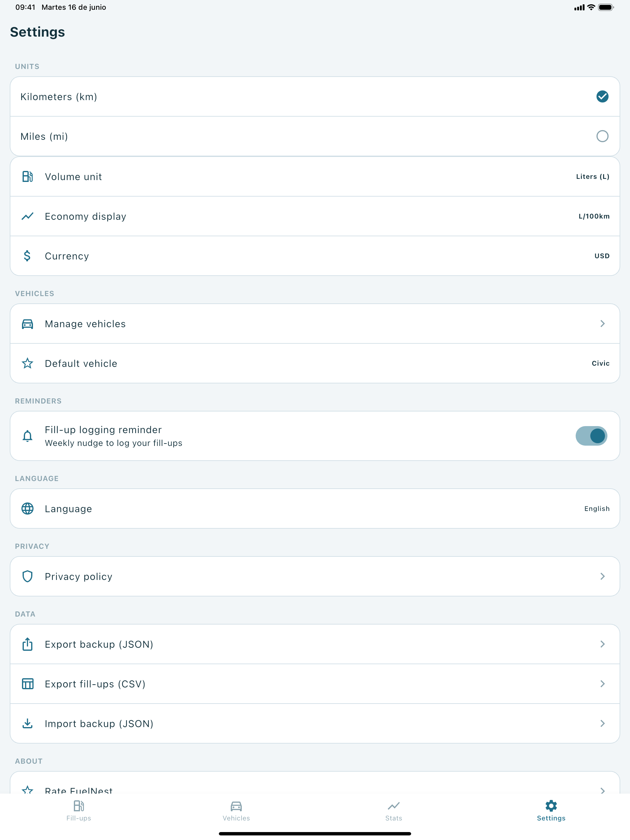Viewport: 630px width, 840px height.
Task: Click the car icon beside Manage vehicles
Action: click(27, 324)
